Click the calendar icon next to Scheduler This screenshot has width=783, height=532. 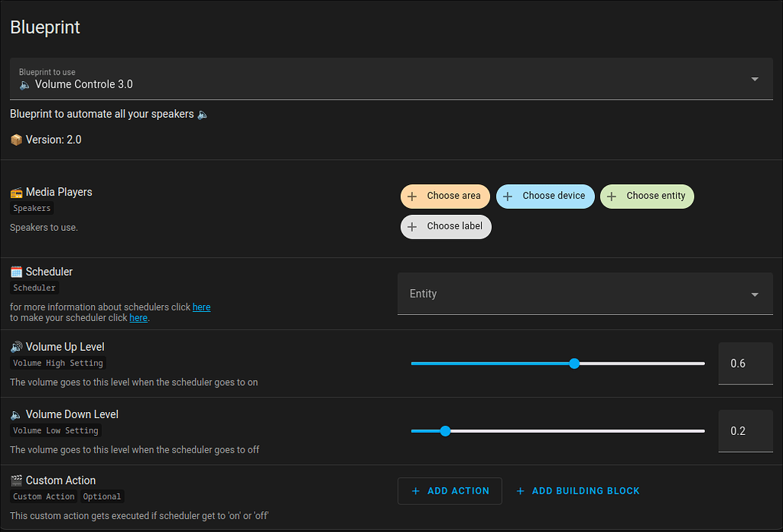pyautogui.click(x=15, y=271)
